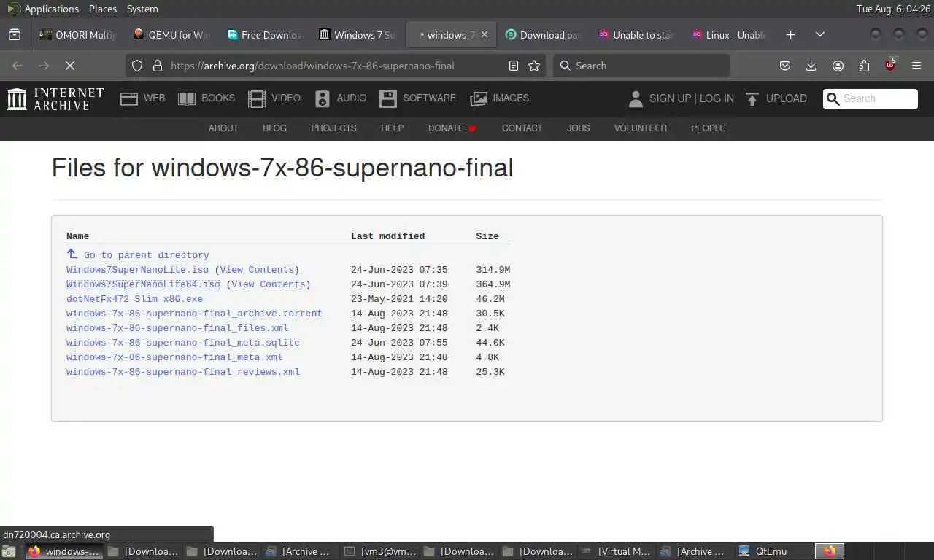
Task: View Contents of Windows7SuperNanoLite64.iso
Action: click(x=268, y=284)
